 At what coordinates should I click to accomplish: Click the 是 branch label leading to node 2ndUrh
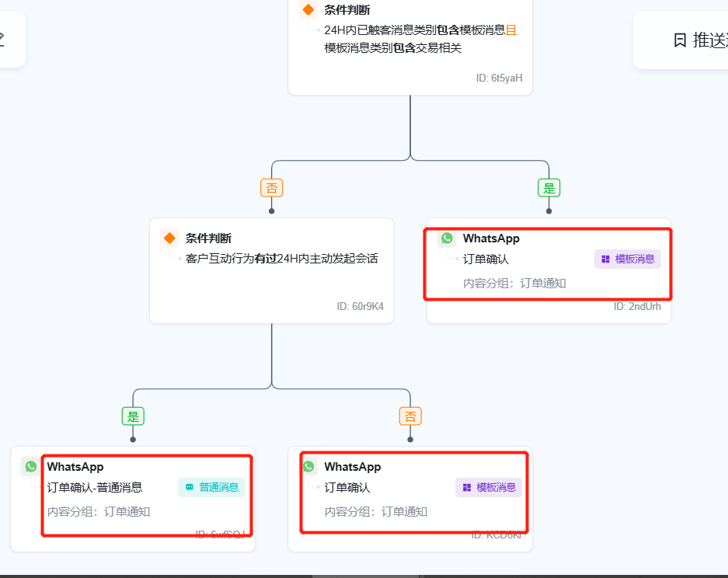coord(549,188)
